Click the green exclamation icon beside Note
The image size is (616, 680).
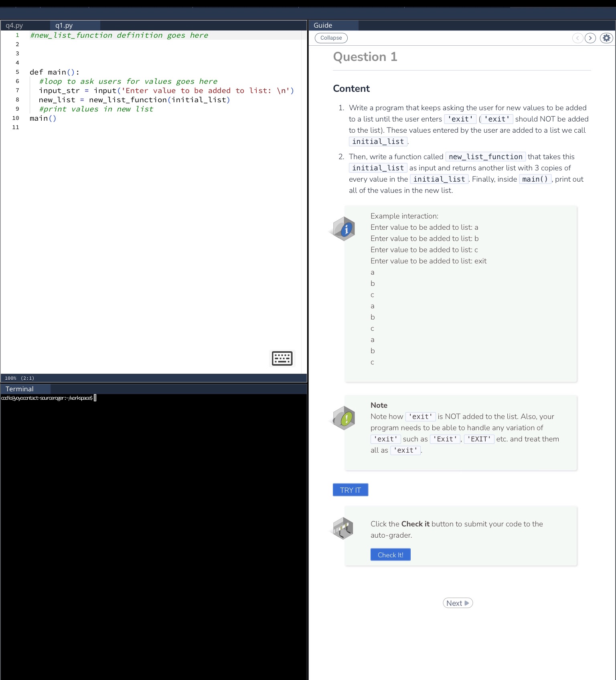coord(344,418)
